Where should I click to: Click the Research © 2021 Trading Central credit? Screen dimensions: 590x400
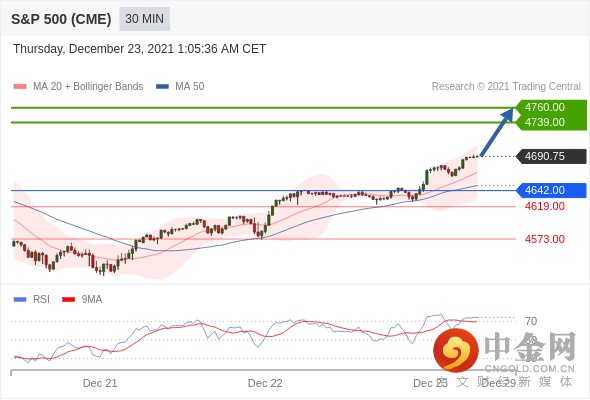pyautogui.click(x=506, y=87)
